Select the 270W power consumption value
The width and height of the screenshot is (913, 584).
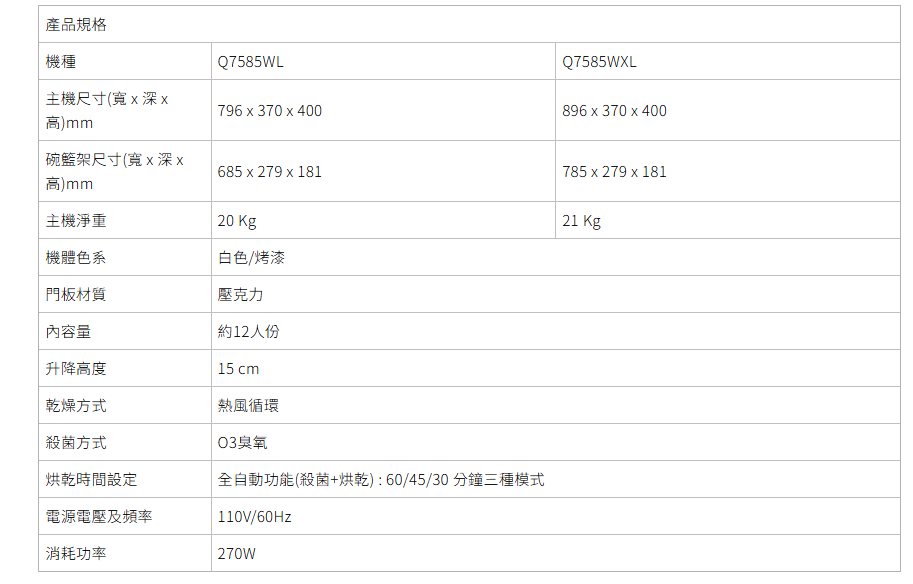coord(237,554)
